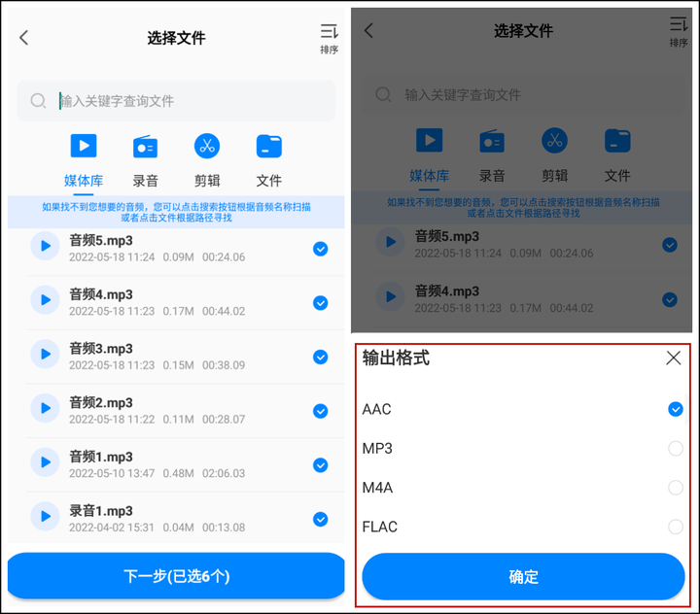Play 录音1.mp3 preview
The width and height of the screenshot is (700, 614).
tap(45, 516)
